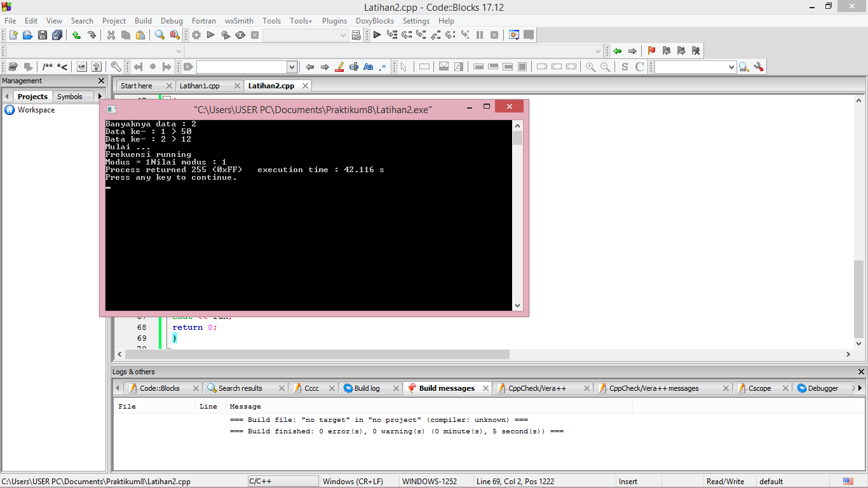Click the Build finished message row
The width and height of the screenshot is (868, 488).
pyautogui.click(x=396, y=431)
